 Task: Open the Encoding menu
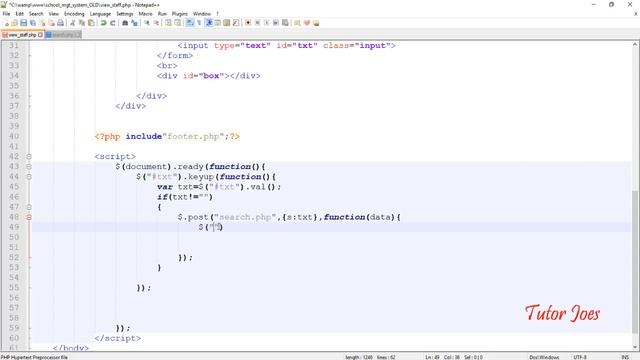[x=74, y=14]
